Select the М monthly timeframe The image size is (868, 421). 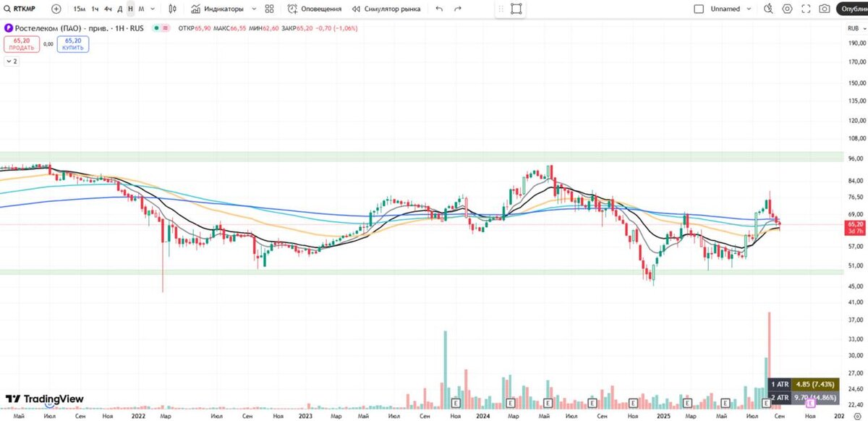click(x=141, y=9)
